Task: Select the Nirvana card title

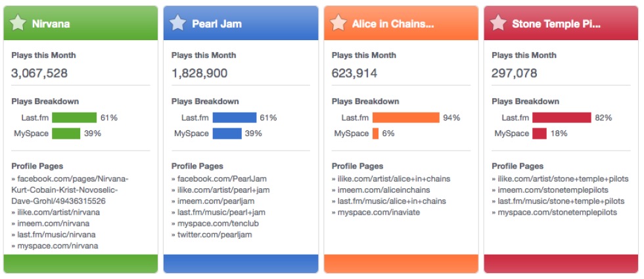Action: point(50,24)
